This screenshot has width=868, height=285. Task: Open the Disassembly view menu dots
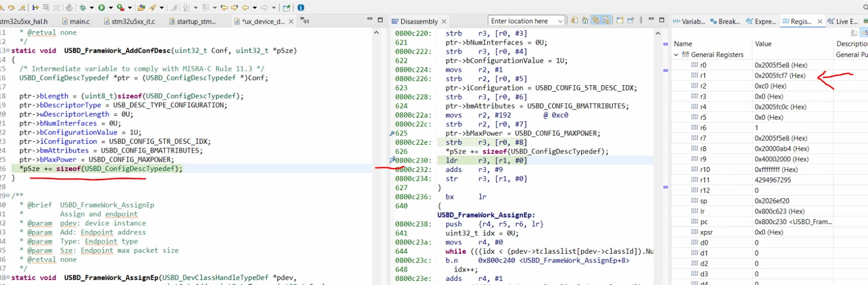tap(641, 21)
